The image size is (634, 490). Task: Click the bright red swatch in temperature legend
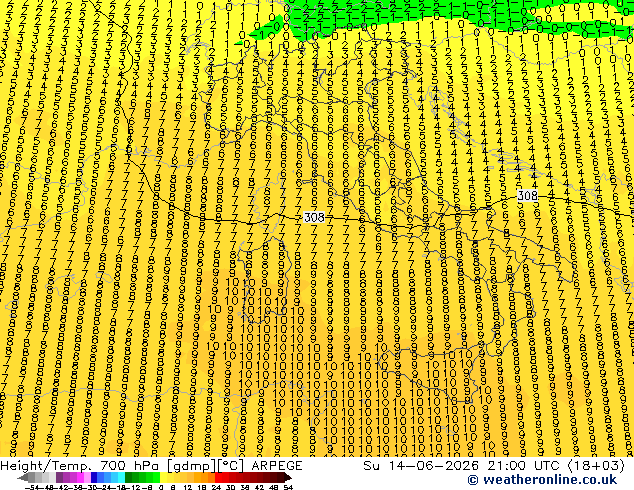[x=218, y=478]
